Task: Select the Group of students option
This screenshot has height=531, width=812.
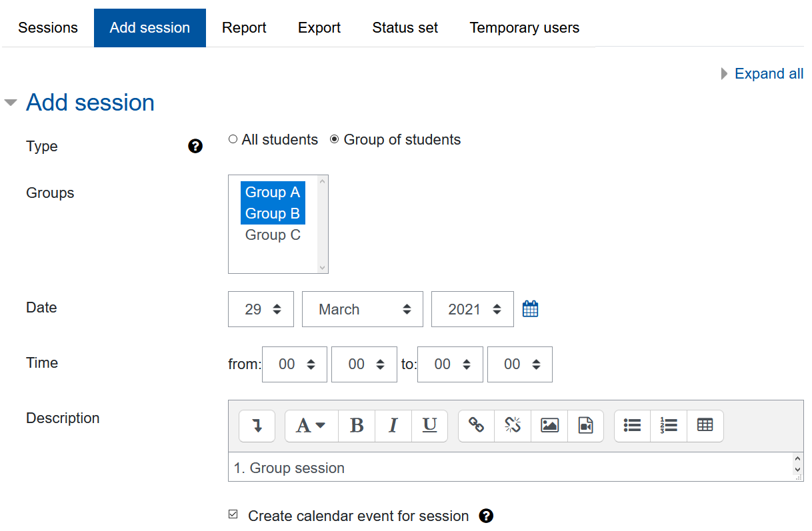Action: pos(334,139)
